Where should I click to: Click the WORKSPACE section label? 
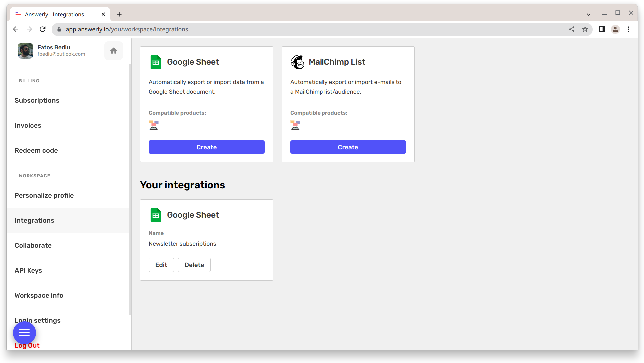pyautogui.click(x=34, y=176)
